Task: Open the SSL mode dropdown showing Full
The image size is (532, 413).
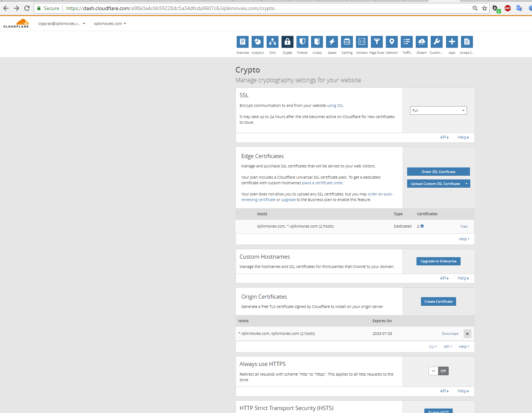Action: [x=439, y=111]
